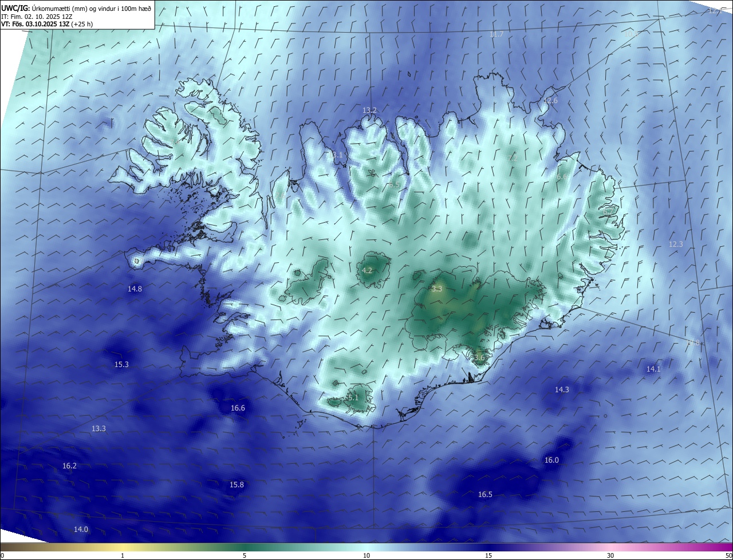
Task: Click the colorbar tick label 0
Action: (x=2, y=556)
